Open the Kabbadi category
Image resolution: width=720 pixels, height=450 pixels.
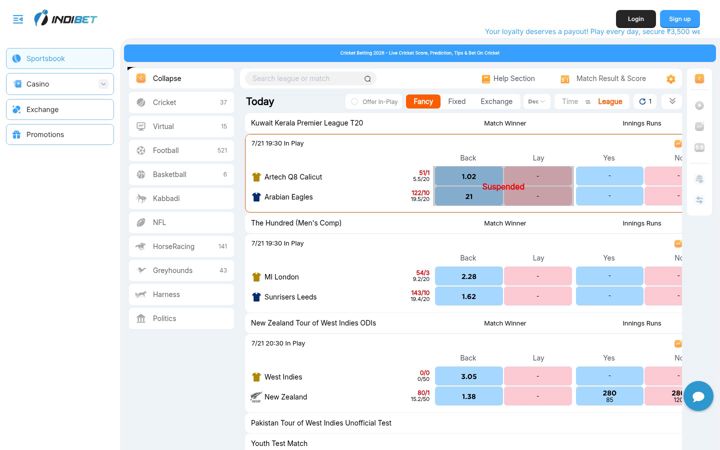[181, 198]
